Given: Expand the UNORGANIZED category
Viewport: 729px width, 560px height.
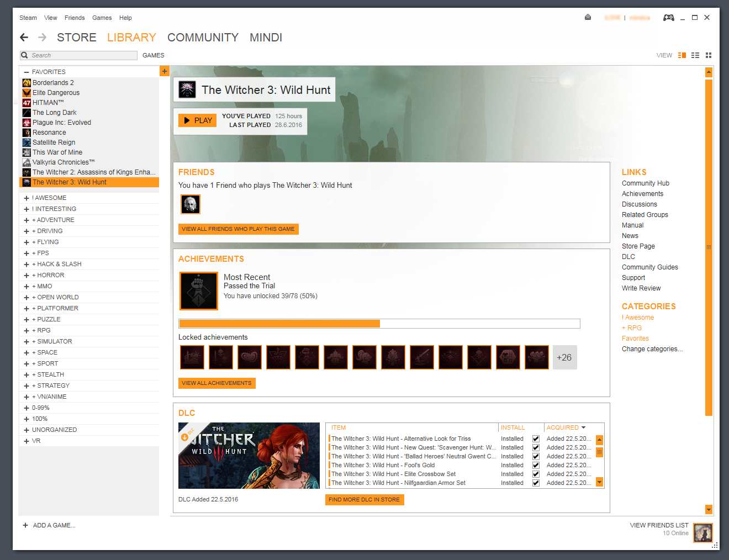Looking at the screenshot, I should click(27, 430).
